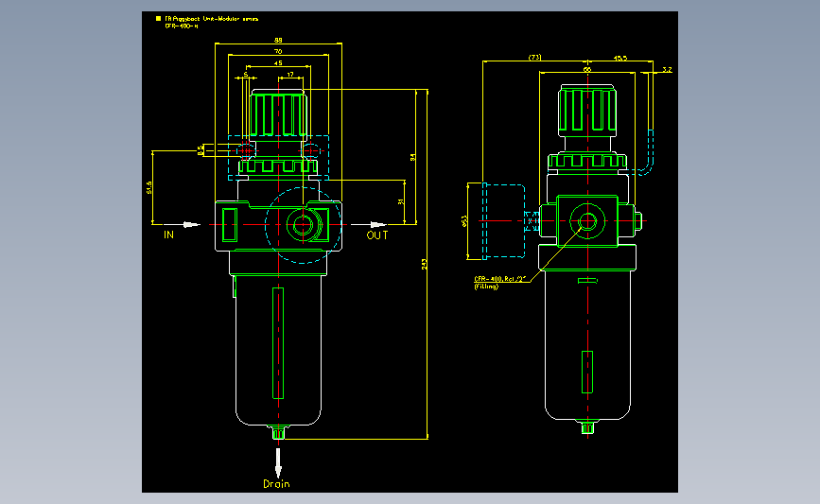Select the Drain label
Screen dimensions: 820x504
point(277,484)
